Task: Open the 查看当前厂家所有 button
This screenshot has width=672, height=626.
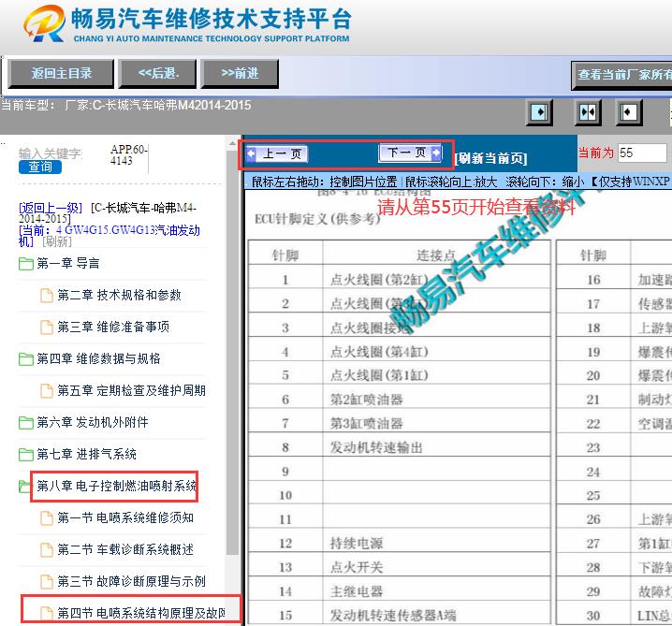Action: 621,75
